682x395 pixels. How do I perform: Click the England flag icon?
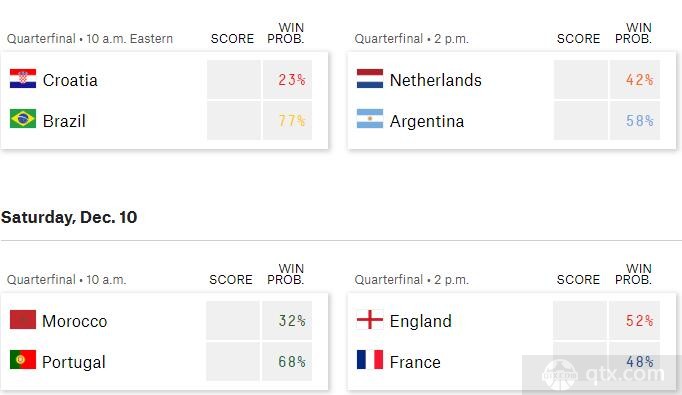[x=370, y=320]
